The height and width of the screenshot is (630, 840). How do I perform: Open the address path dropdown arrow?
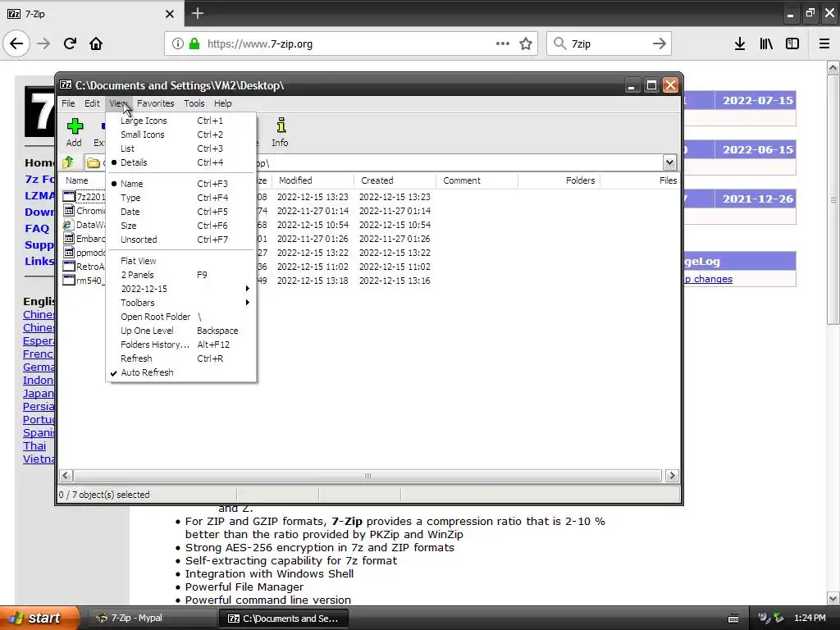point(669,162)
